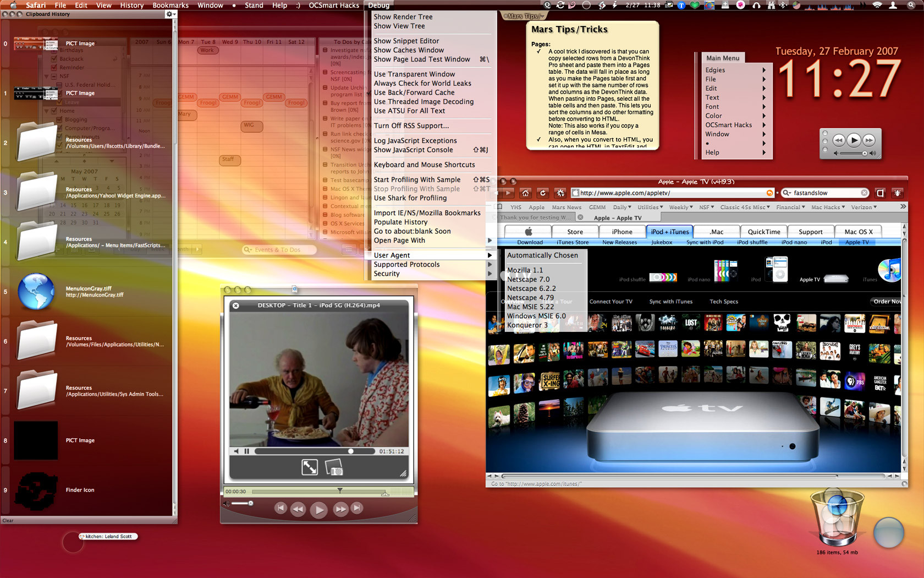Clear the fastandslow search field
This screenshot has width=924, height=578.
[864, 193]
